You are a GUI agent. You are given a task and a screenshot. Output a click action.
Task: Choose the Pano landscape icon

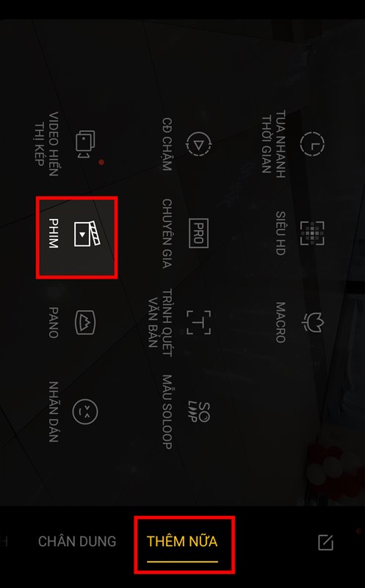point(85,322)
